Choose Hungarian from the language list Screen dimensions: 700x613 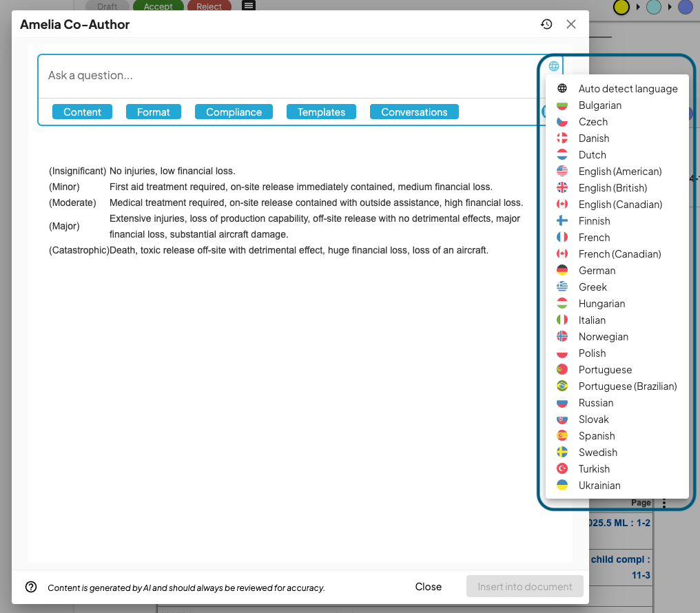point(617,303)
